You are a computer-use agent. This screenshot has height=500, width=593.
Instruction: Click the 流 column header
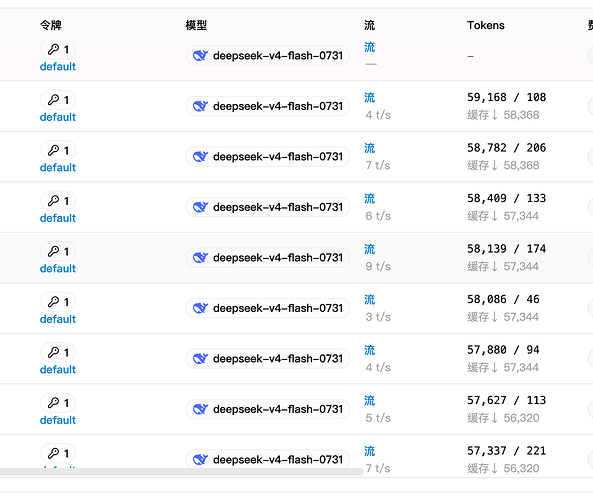tap(369, 25)
